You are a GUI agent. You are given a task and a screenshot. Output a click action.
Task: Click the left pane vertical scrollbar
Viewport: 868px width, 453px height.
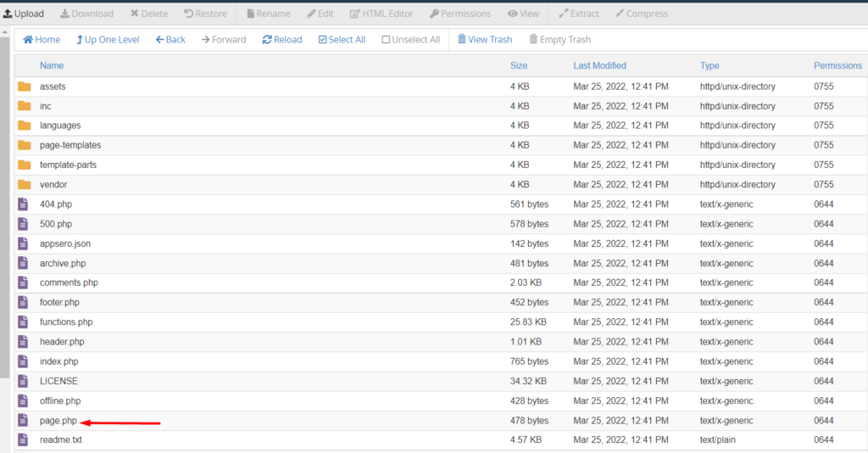5,208
